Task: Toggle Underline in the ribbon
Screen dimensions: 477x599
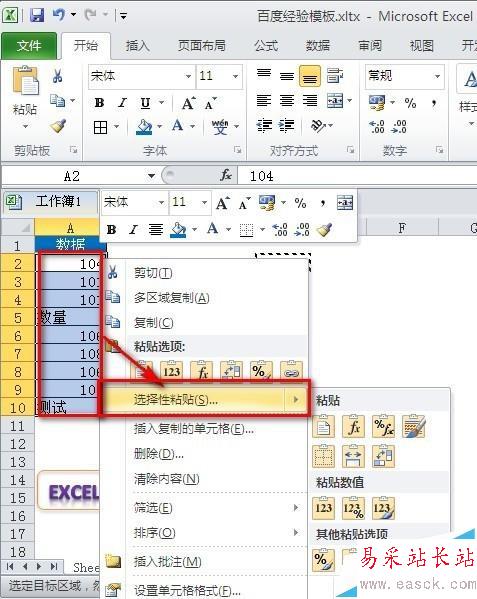Action: [145, 103]
